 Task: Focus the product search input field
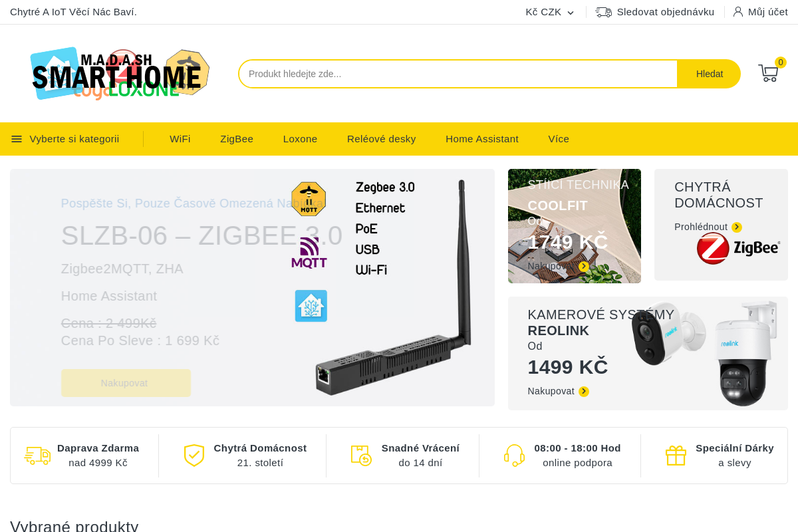point(458,74)
